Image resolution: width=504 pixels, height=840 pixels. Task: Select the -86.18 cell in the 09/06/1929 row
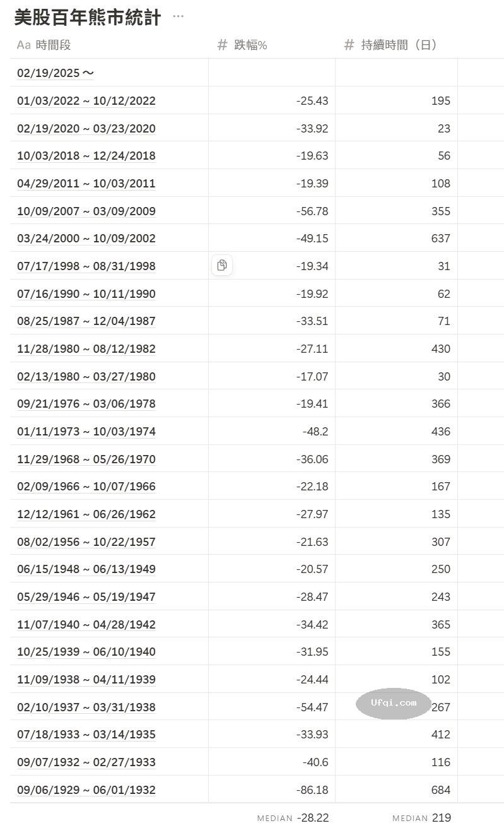(272, 790)
